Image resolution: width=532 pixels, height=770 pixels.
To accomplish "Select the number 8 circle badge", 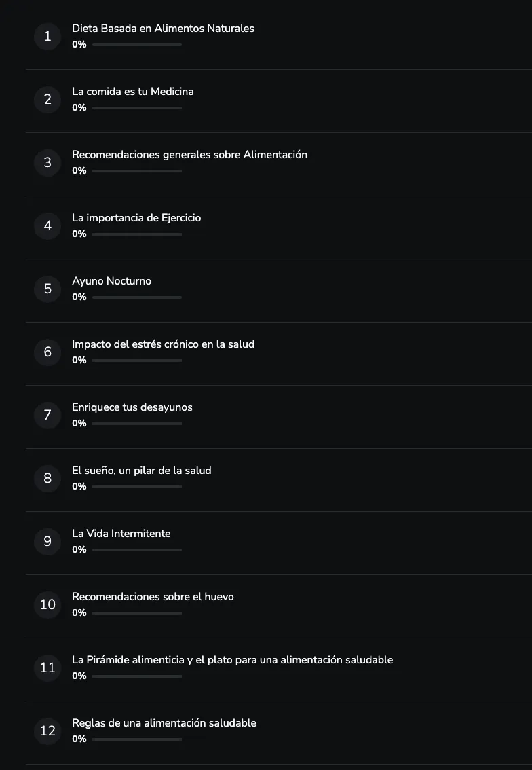I will (x=47, y=478).
